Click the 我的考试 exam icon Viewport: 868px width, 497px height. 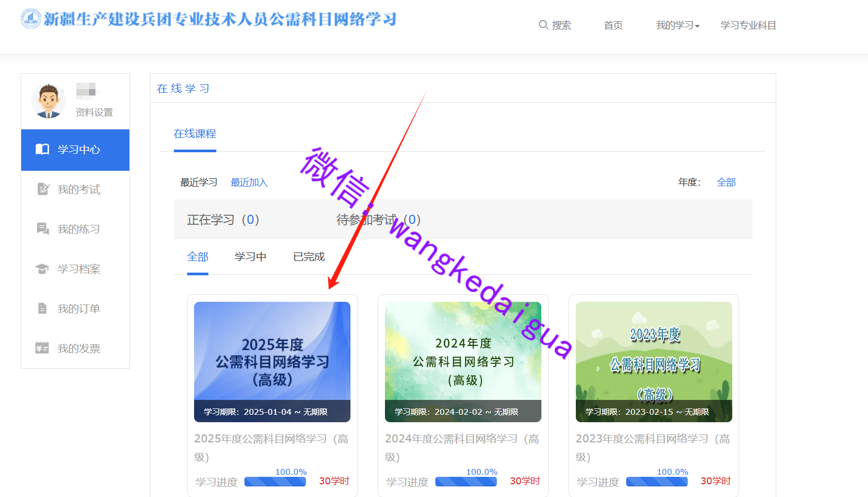(43, 189)
